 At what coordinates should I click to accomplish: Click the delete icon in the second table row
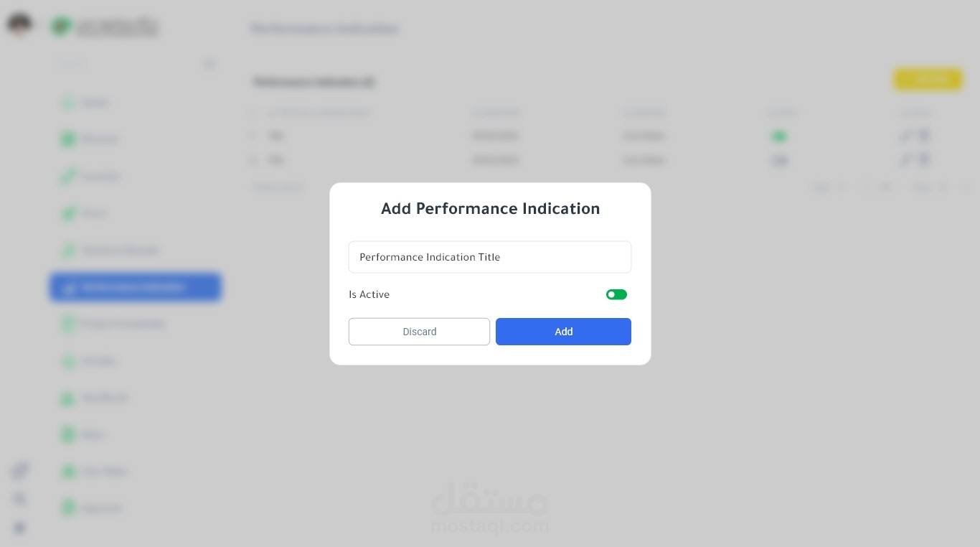[924, 159]
